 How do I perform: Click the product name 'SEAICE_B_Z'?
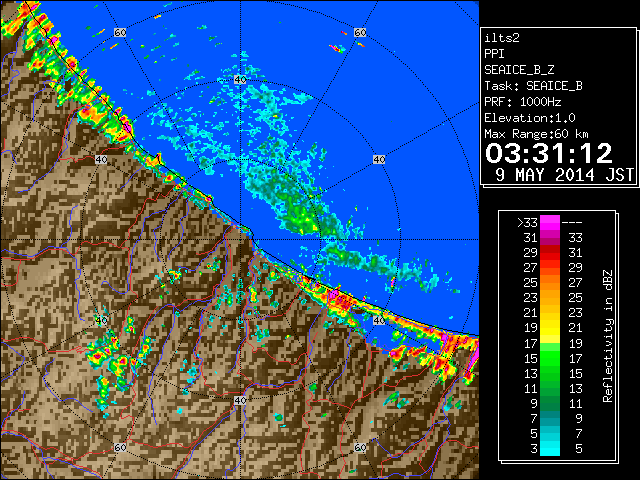click(x=519, y=70)
